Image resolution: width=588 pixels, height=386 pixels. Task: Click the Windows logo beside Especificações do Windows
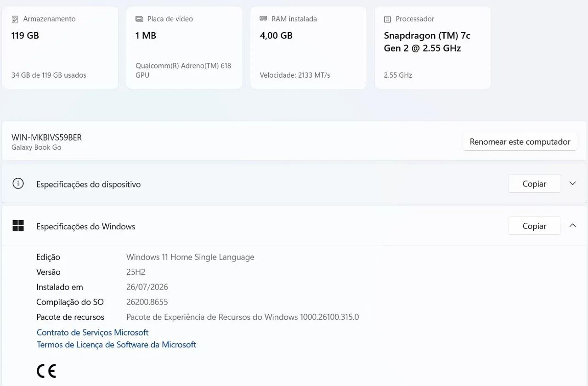click(18, 226)
